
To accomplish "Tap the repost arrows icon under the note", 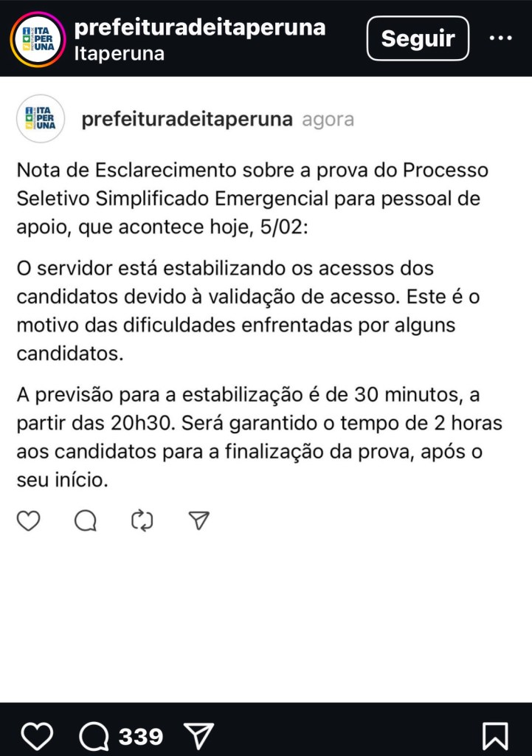I will tap(142, 521).
